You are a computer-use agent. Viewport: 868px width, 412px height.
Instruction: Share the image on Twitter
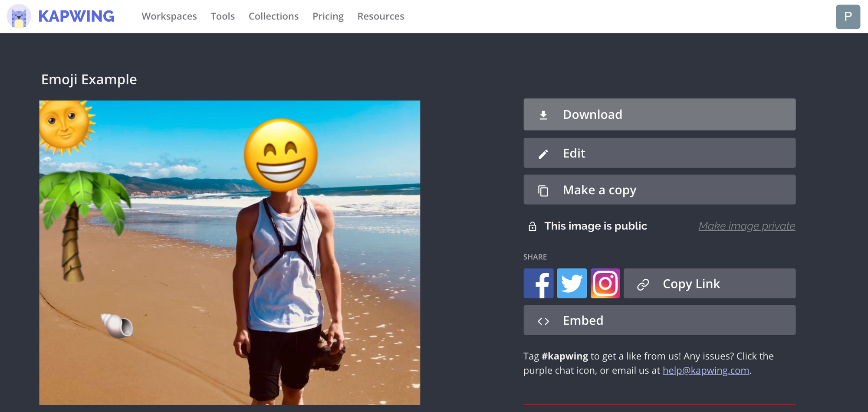572,283
